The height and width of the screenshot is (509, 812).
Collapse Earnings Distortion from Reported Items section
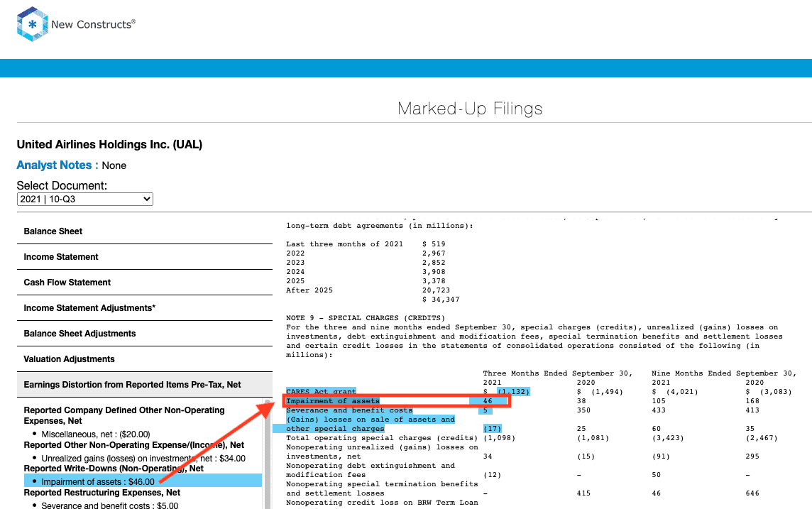[x=145, y=385]
